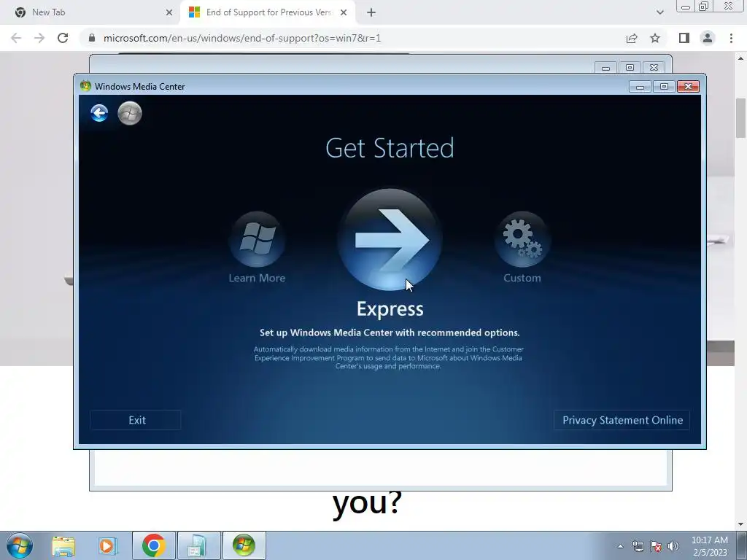Viewport: 747px width, 560px height.
Task: Exit Windows Media Center setup
Action: (136, 420)
